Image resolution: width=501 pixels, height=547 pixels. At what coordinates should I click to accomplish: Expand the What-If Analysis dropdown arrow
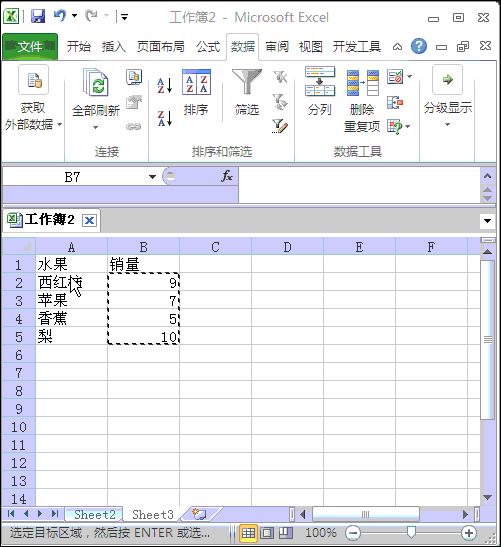[x=408, y=127]
